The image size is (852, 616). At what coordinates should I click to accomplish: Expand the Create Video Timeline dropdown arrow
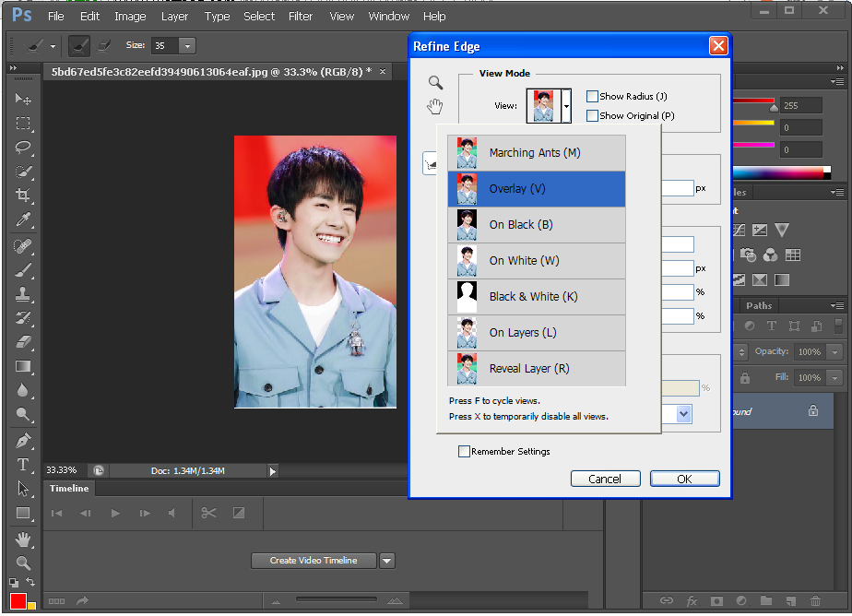pos(387,561)
